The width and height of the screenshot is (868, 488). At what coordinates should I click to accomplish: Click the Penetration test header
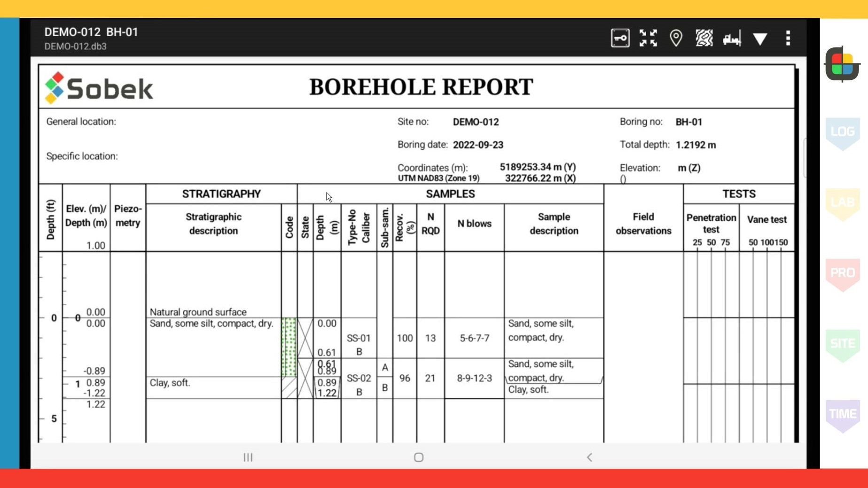coord(711,224)
